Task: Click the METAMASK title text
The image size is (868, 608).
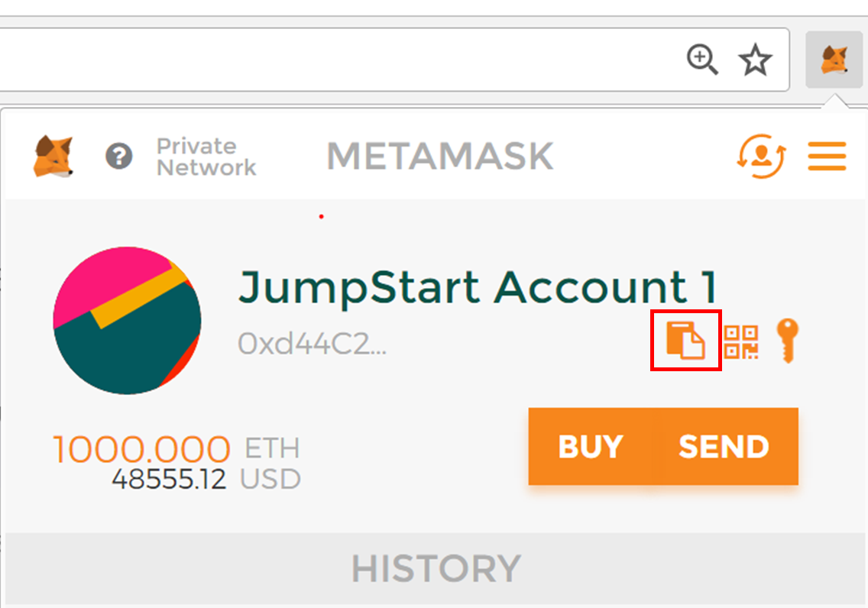Action: click(440, 156)
